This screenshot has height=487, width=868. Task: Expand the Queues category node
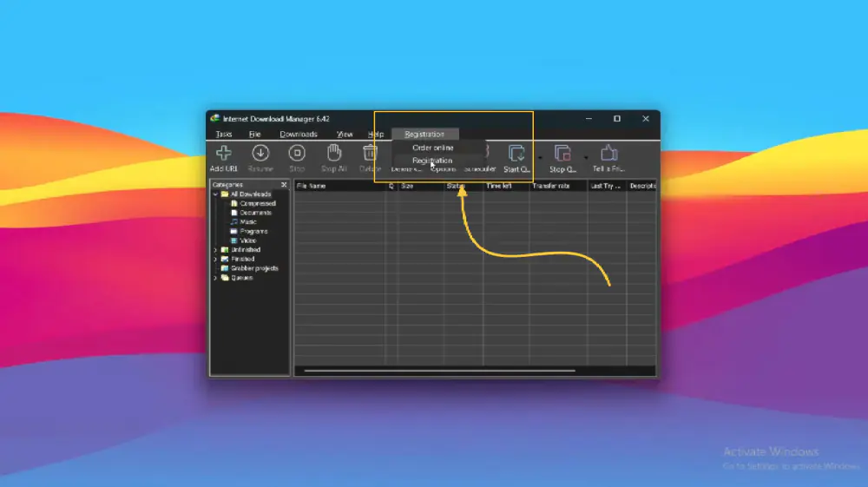pyautogui.click(x=215, y=278)
